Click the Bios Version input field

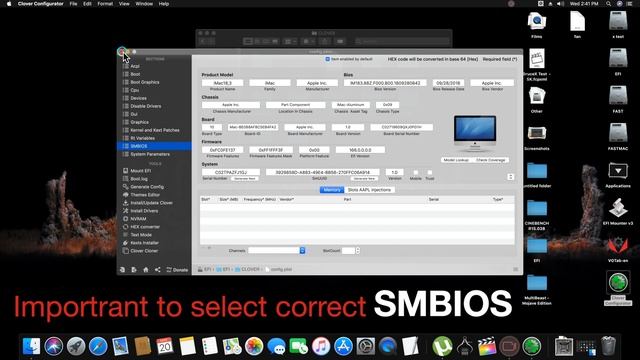[x=385, y=83]
